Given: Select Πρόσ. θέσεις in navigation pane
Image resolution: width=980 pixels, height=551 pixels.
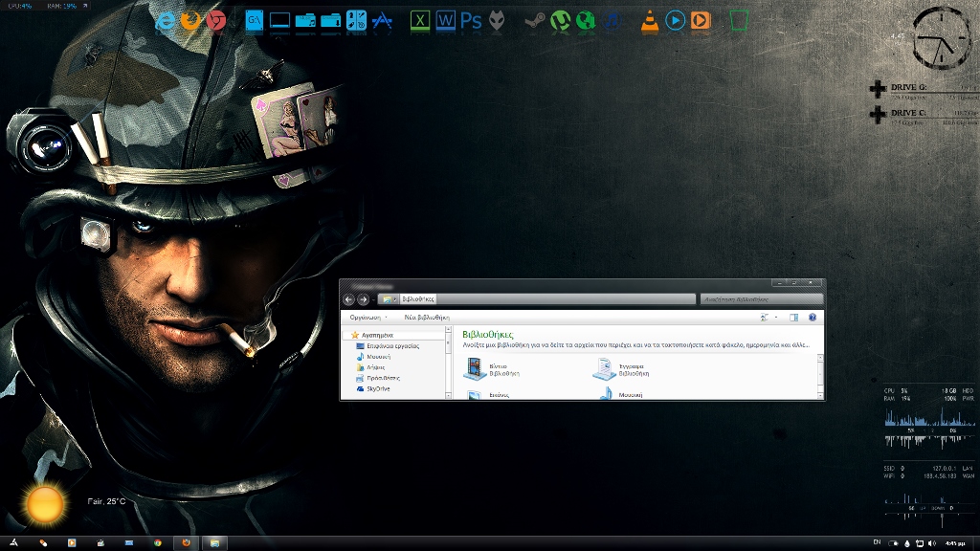Looking at the screenshot, I should coord(383,378).
